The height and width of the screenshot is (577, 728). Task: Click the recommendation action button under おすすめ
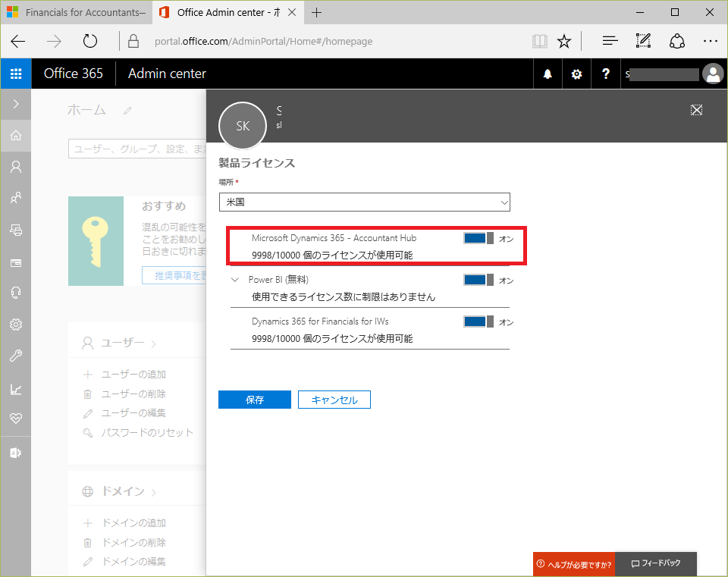pyautogui.click(x=174, y=276)
